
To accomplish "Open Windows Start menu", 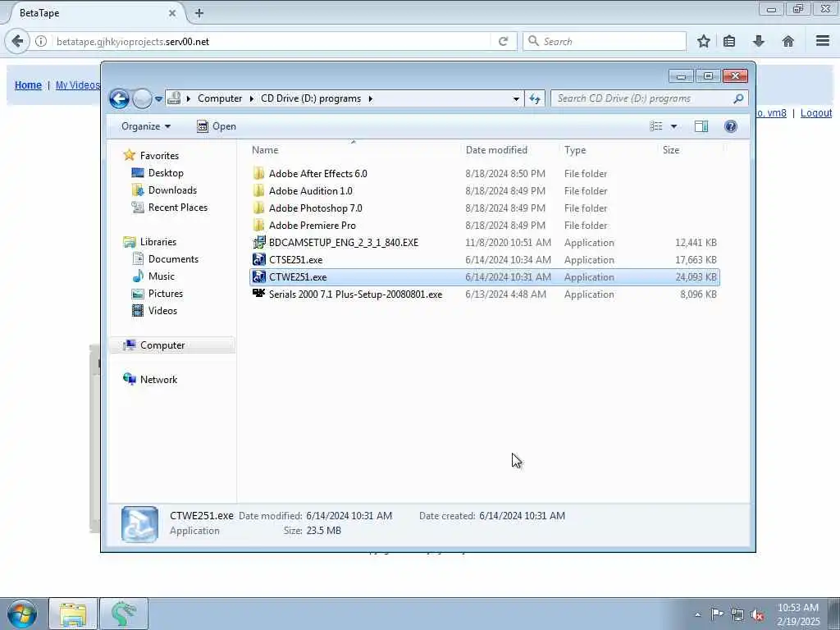I will 21,614.
